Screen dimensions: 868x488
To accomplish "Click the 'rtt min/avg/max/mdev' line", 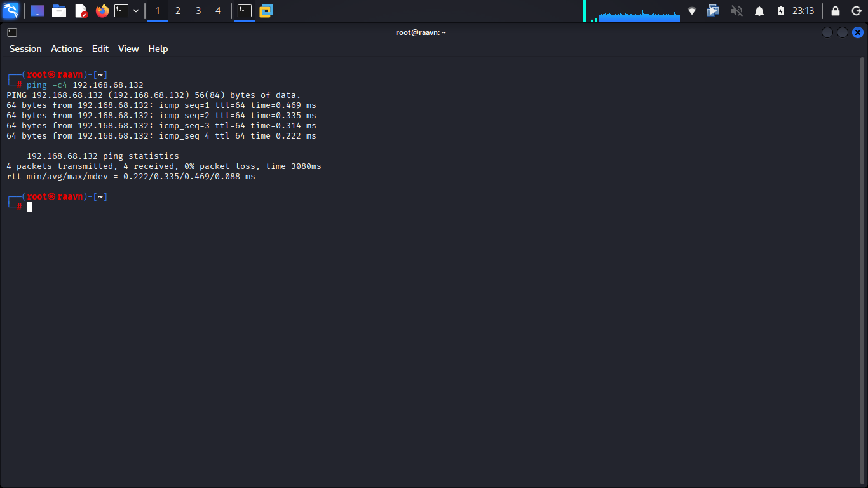I will coord(131,177).
